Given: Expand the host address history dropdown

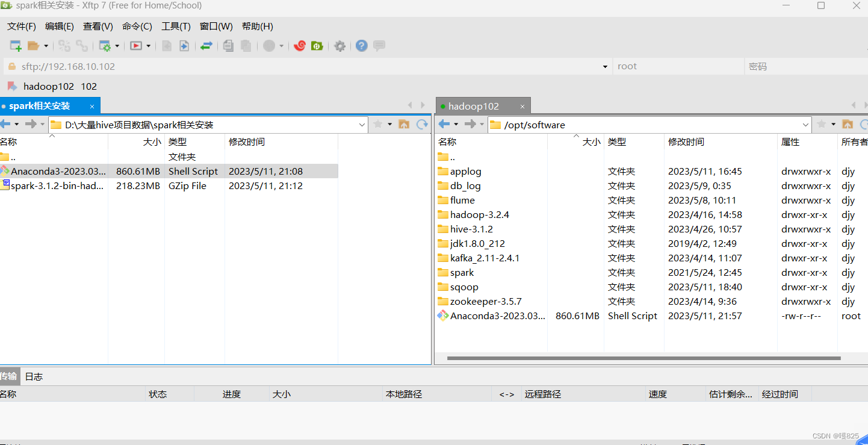Looking at the screenshot, I should (606, 67).
